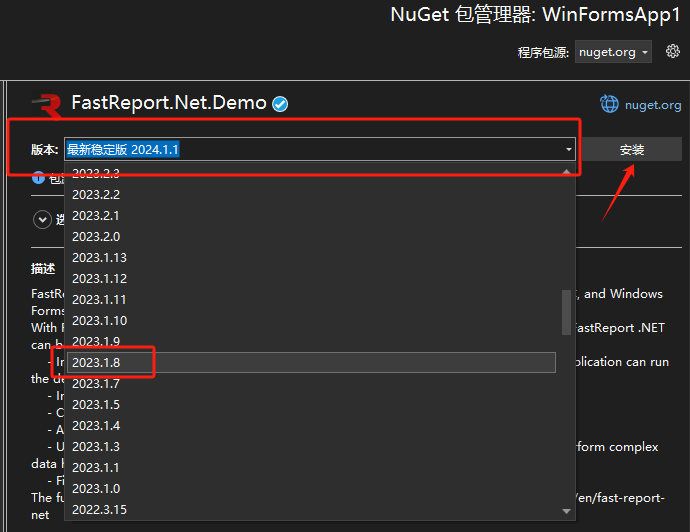Click the 安装 install button

coord(631,150)
